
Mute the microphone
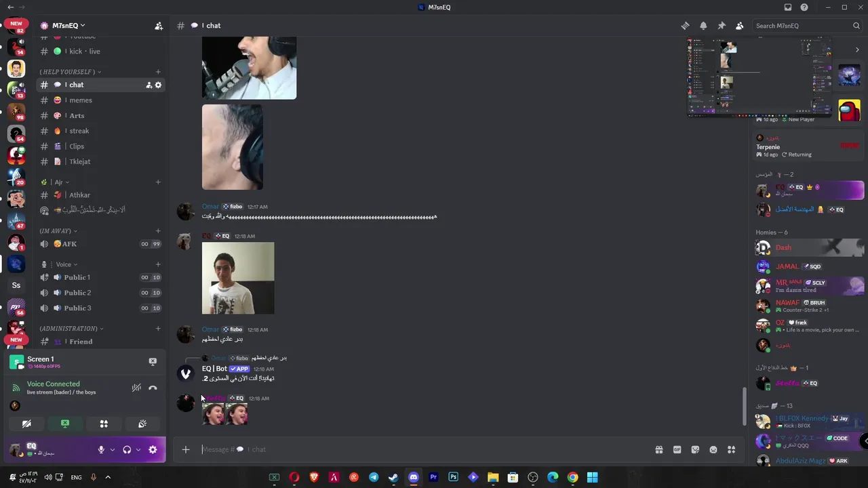(x=101, y=449)
